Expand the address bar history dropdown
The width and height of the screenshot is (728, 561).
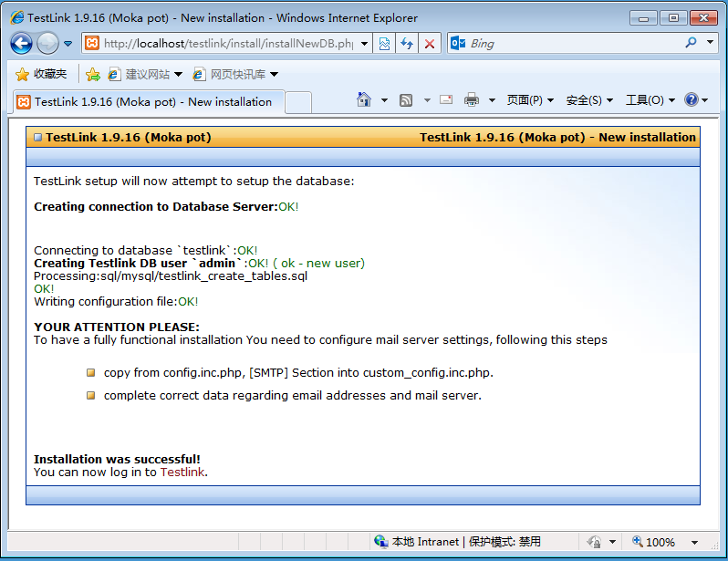point(365,44)
